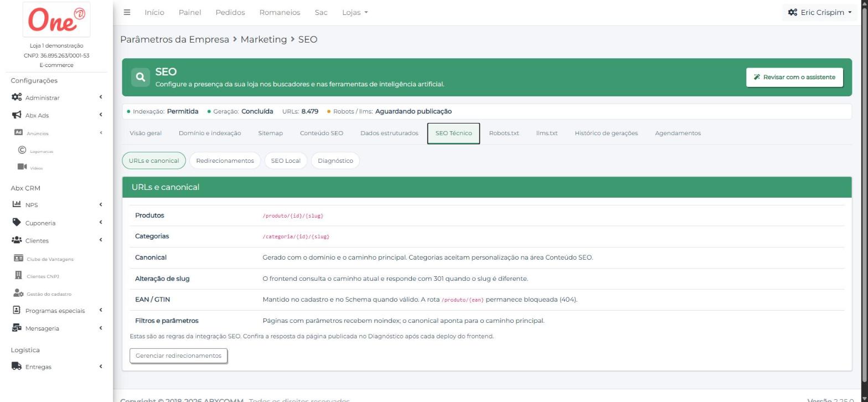
Task: Toggle the hamburger sidebar menu icon
Action: coord(127,12)
